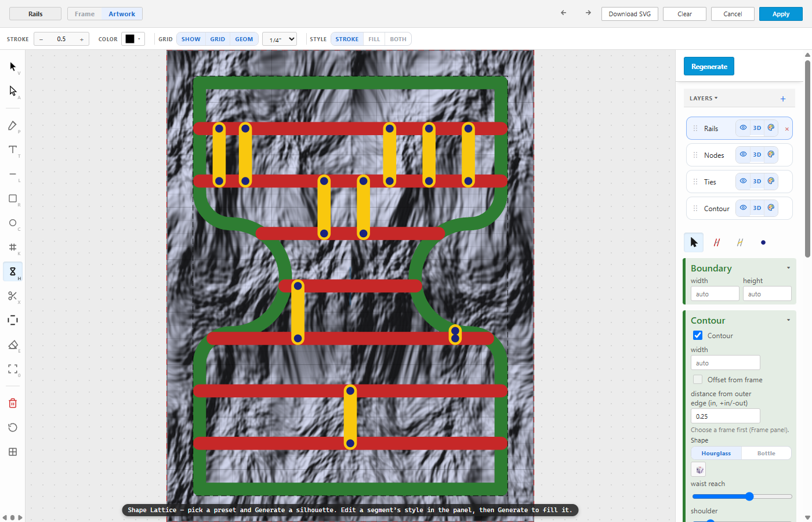Select GEOM grid option
This screenshot has width=812, height=522.
click(244, 39)
